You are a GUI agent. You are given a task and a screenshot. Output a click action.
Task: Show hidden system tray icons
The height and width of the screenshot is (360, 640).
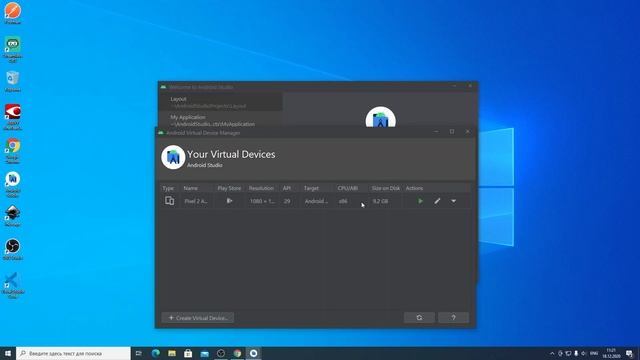pyautogui.click(x=552, y=353)
